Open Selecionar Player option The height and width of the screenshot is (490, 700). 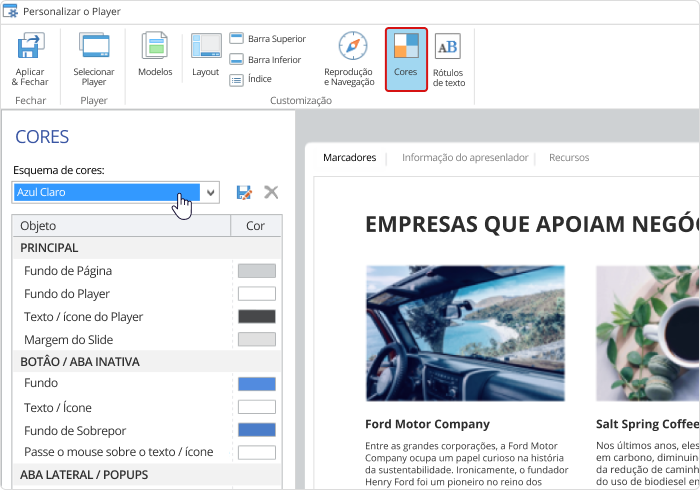click(94, 59)
